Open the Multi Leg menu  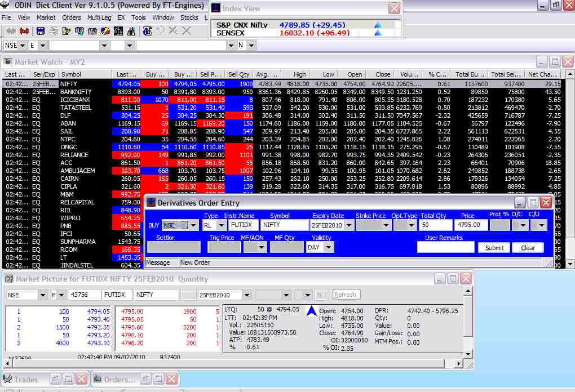click(99, 17)
